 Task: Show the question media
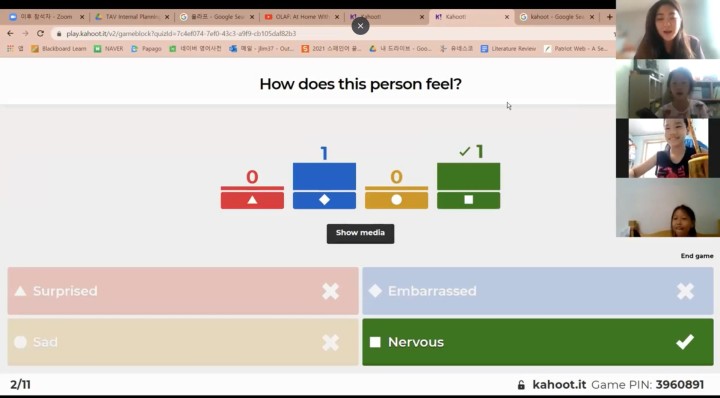tap(360, 233)
